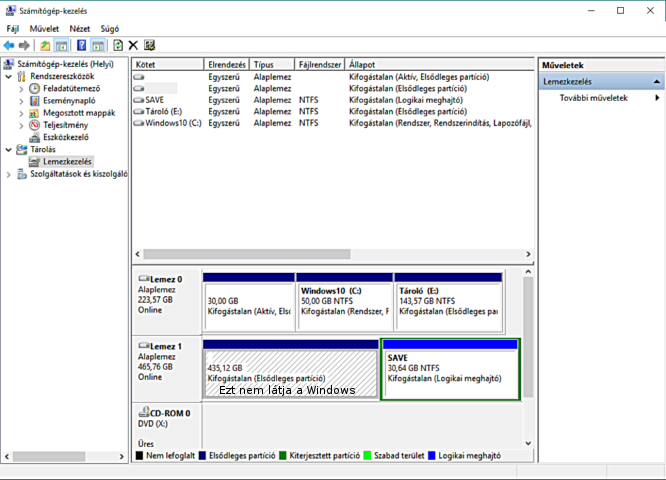
Task: Click the Lemez 0 disk icon
Action: coord(144,278)
